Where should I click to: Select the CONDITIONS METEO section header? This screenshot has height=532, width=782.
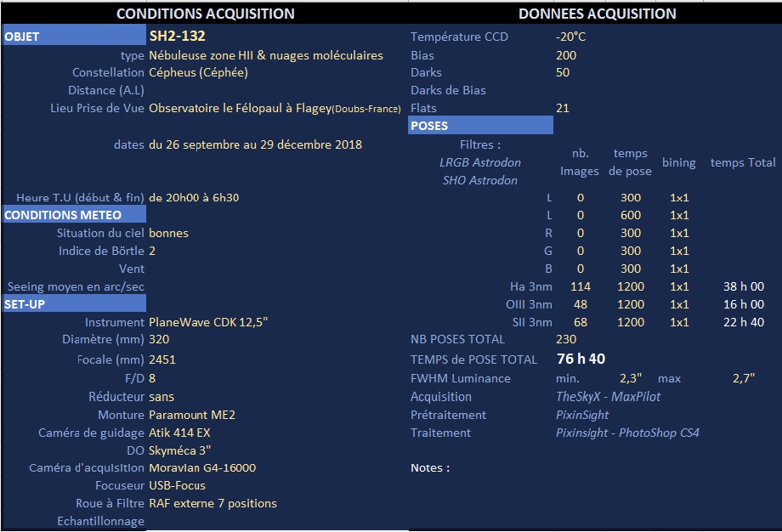click(75, 215)
